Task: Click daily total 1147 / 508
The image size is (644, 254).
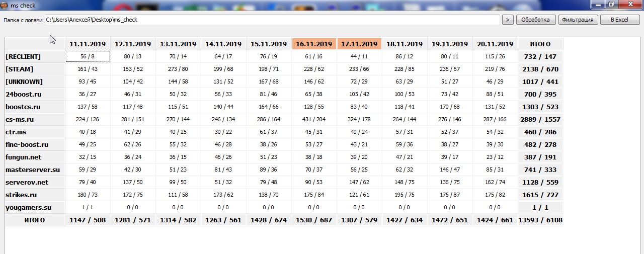Action: pyautogui.click(x=88, y=220)
